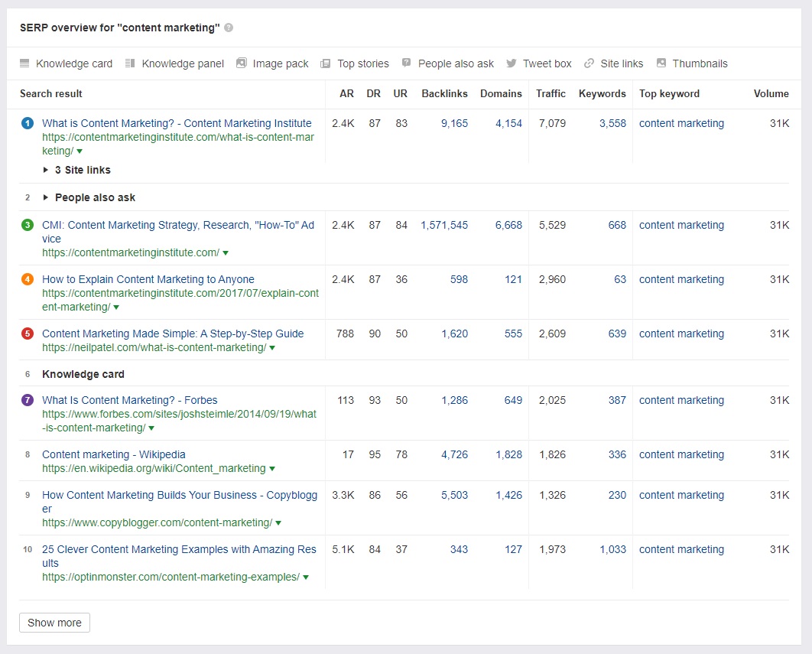Screen dimensions: 812x654
Task: Open the What Is Content Marketing? - Forbes link
Action: [129, 400]
